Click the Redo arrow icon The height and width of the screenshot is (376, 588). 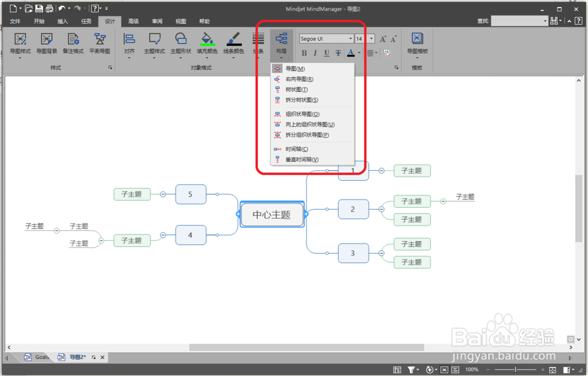(77, 8)
